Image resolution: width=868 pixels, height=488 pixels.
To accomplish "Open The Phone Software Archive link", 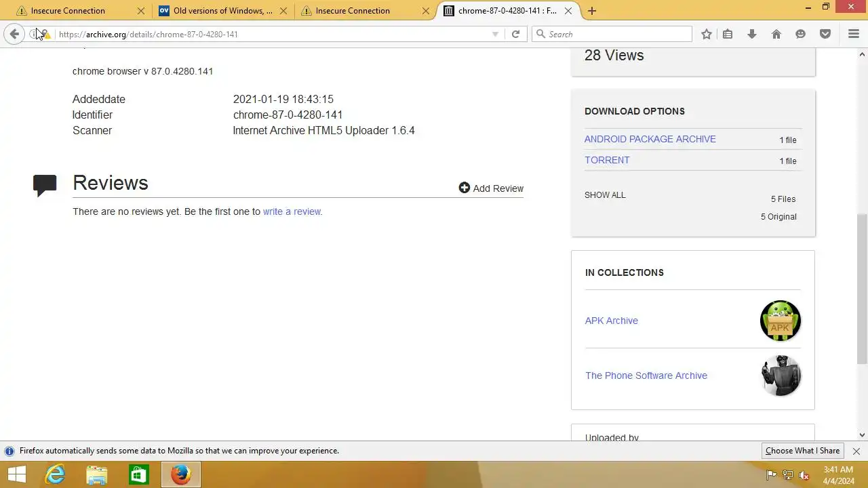I will (646, 375).
